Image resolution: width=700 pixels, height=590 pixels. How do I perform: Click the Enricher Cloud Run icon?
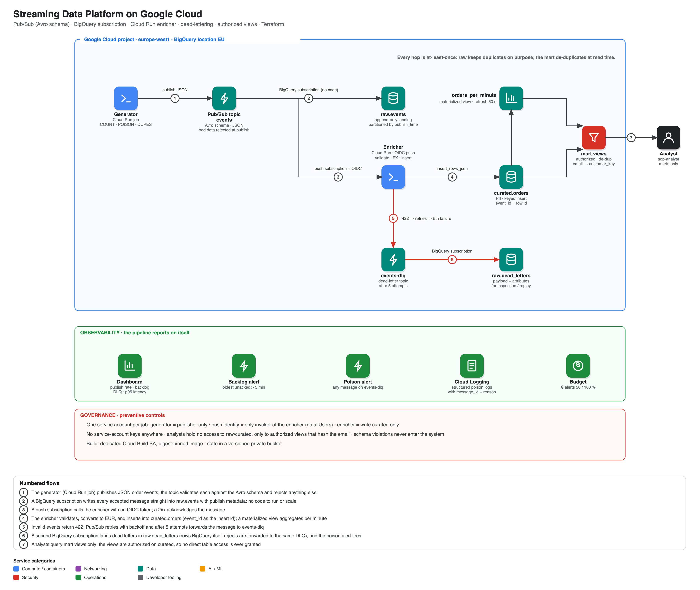pos(393,177)
